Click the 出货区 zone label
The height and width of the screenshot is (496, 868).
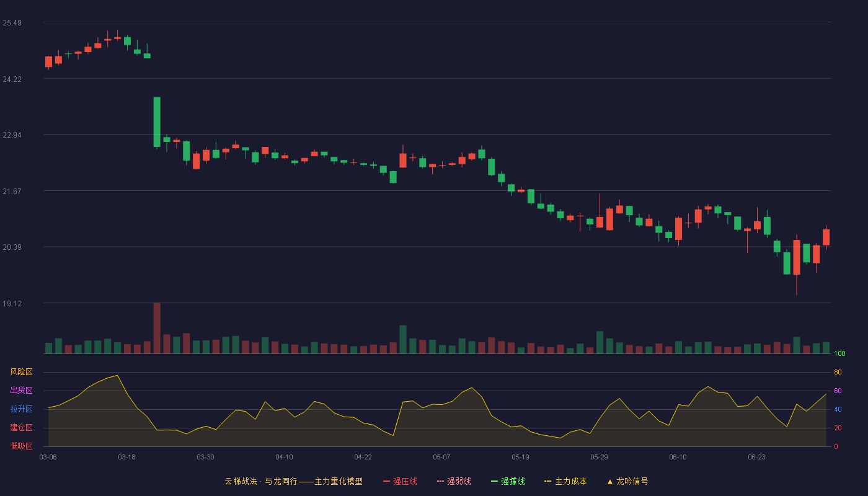21,391
